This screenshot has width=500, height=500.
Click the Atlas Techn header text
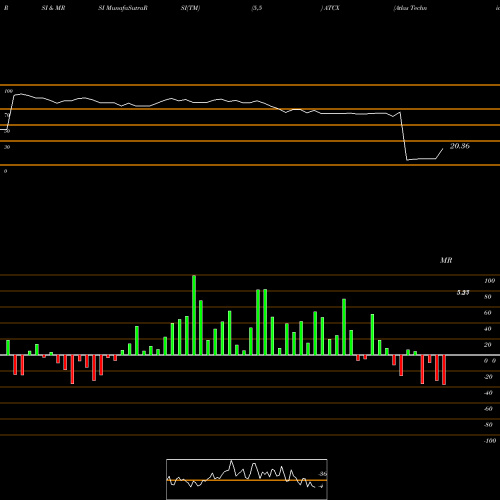410,8
